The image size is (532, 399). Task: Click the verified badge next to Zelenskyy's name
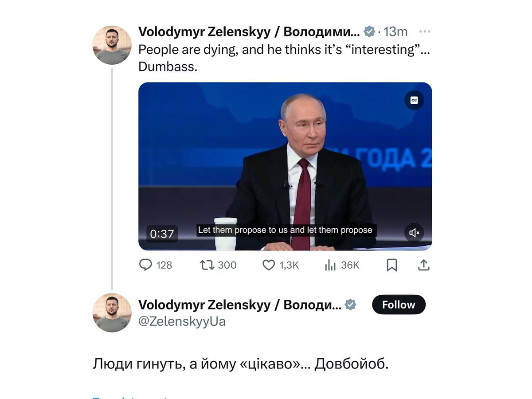368,31
